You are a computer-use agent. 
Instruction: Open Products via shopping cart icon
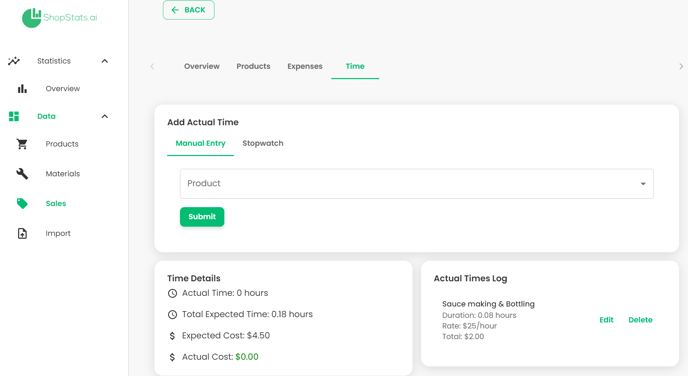click(22, 144)
